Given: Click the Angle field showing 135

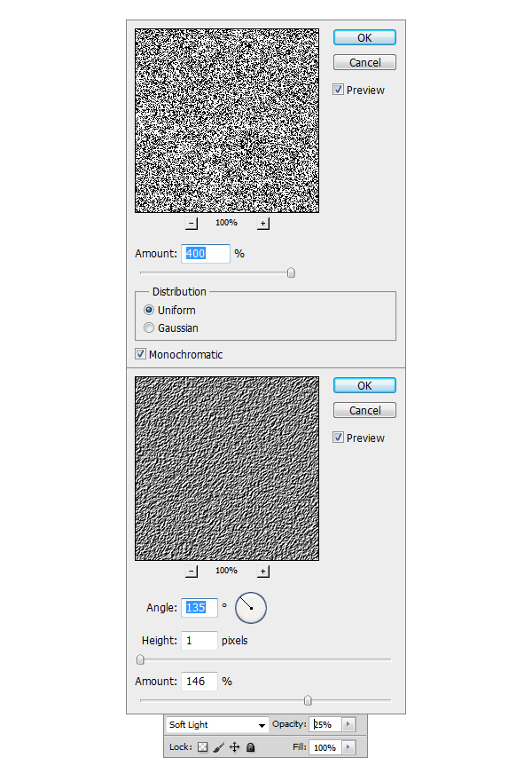Looking at the screenshot, I should [x=199, y=608].
